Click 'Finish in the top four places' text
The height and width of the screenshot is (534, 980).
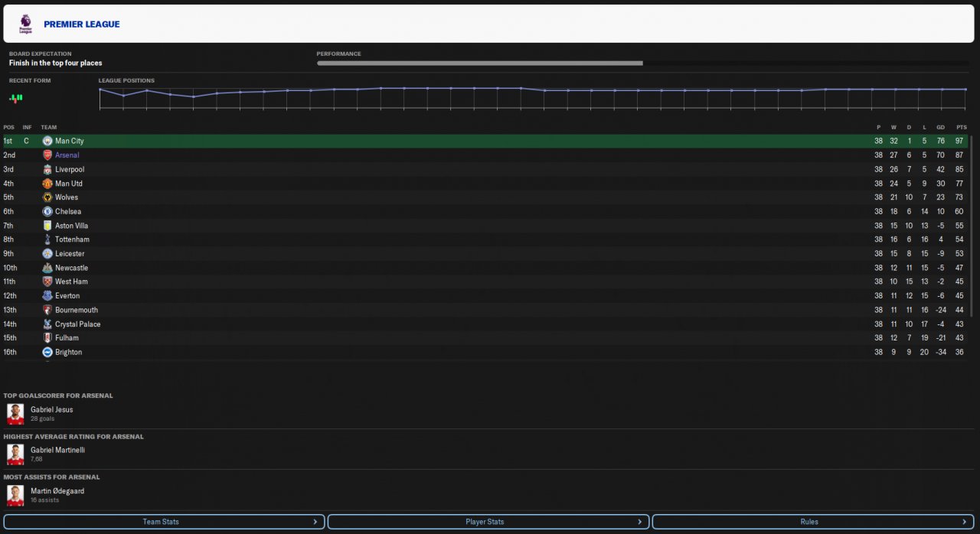pyautogui.click(x=56, y=63)
